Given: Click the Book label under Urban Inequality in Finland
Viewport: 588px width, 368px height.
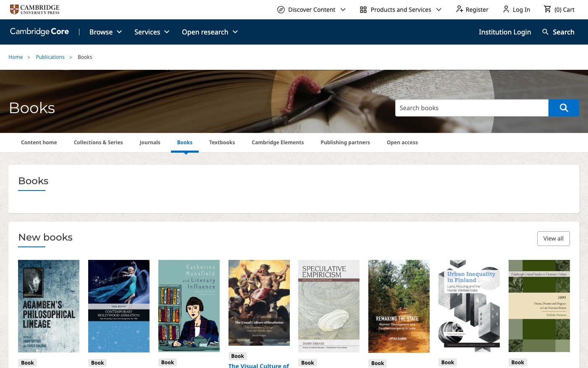Looking at the screenshot, I should (x=448, y=363).
